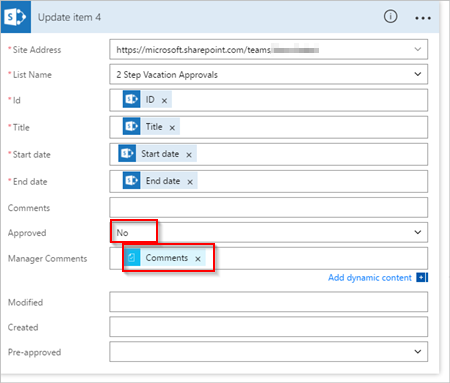Open the Approved dropdown showing No
The height and width of the screenshot is (383, 450).
[268, 232]
